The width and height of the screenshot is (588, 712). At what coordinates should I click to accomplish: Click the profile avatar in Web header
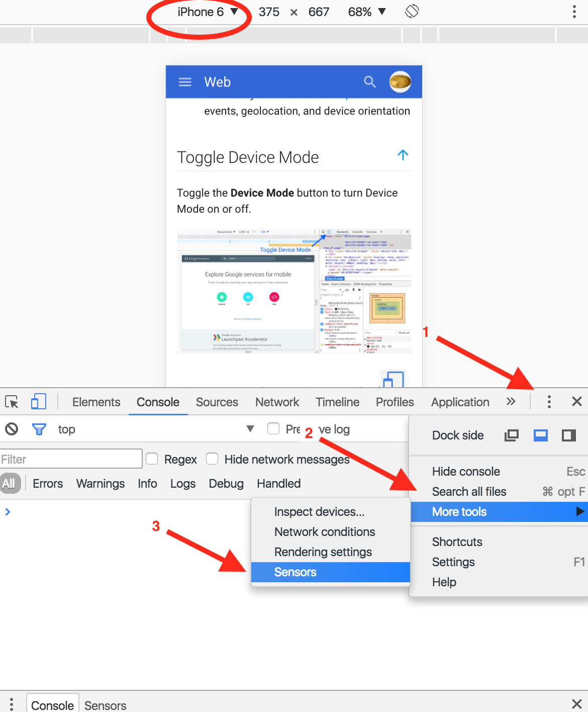click(400, 81)
